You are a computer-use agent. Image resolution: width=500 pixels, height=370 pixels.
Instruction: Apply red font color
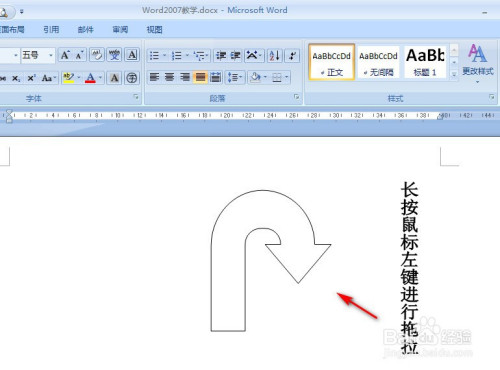pyautogui.click(x=90, y=78)
